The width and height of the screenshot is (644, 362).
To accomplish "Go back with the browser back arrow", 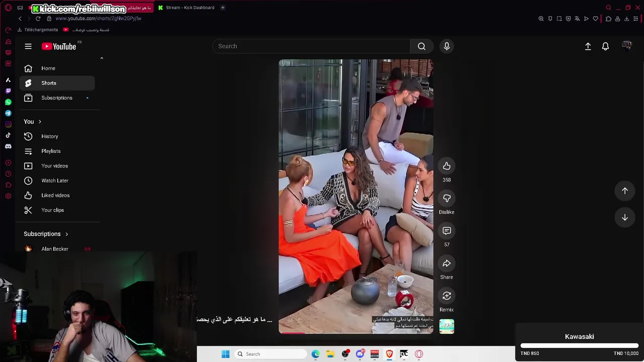I will coord(20,19).
